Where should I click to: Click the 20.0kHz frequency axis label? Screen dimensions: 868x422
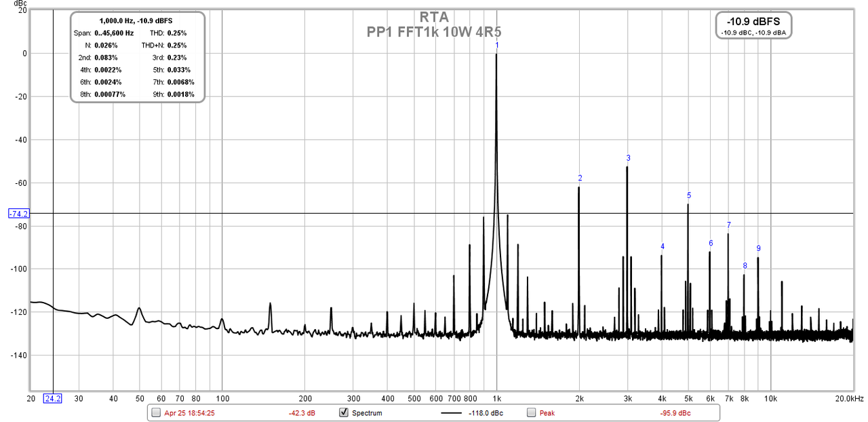(x=849, y=398)
